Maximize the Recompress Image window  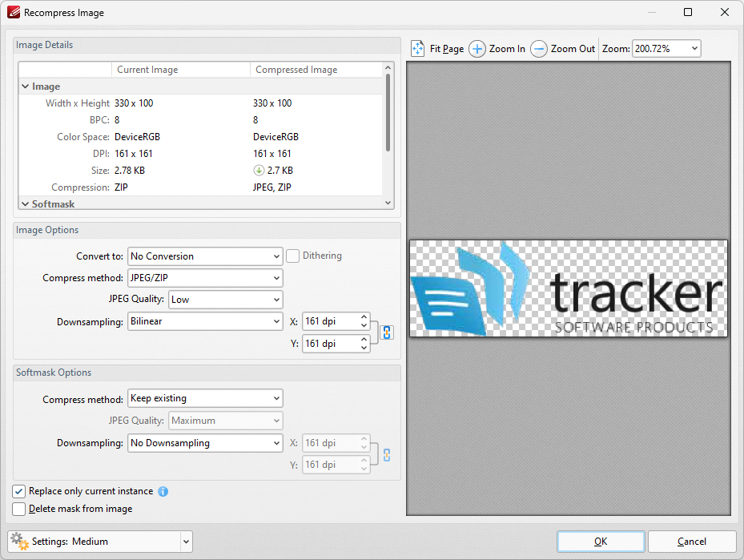coord(687,12)
